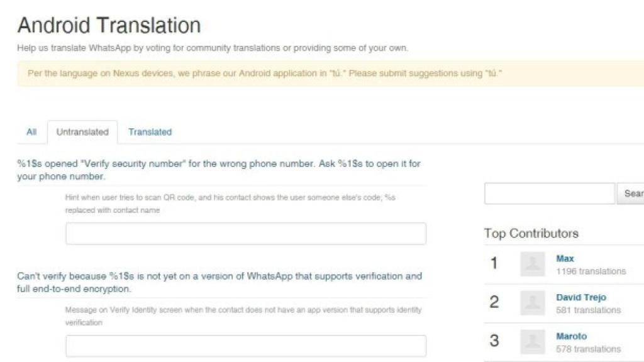Open Max's contributor profile
The image size is (644, 362).
(565, 258)
